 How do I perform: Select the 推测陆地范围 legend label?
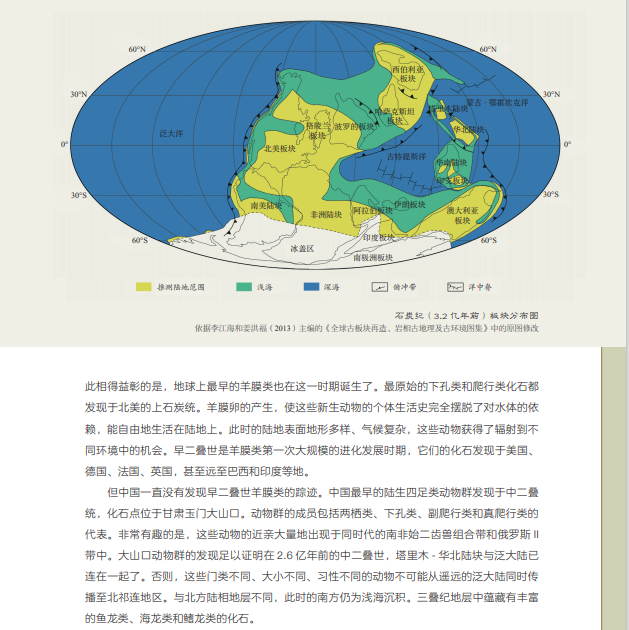181,287
